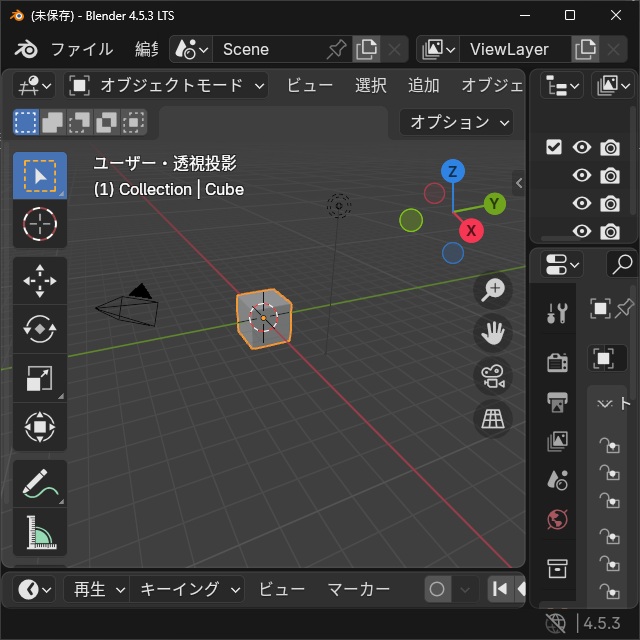Screen dimensions: 640x640
Task: Select the 3D Cursor tool
Action: 40,224
